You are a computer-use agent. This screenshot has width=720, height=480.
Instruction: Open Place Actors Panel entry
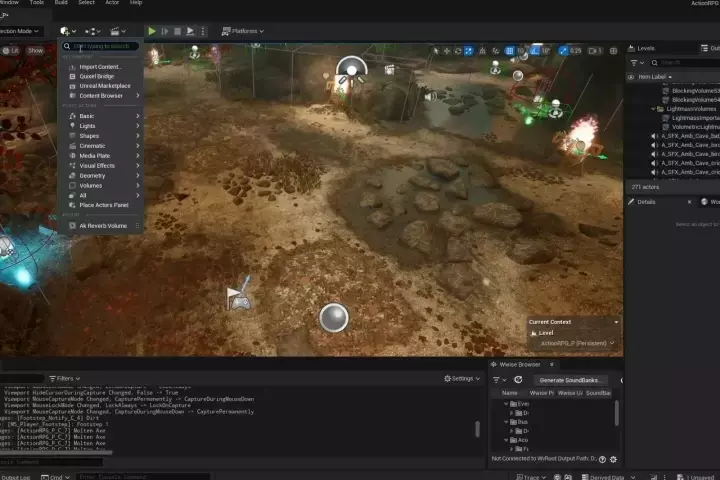point(101,205)
